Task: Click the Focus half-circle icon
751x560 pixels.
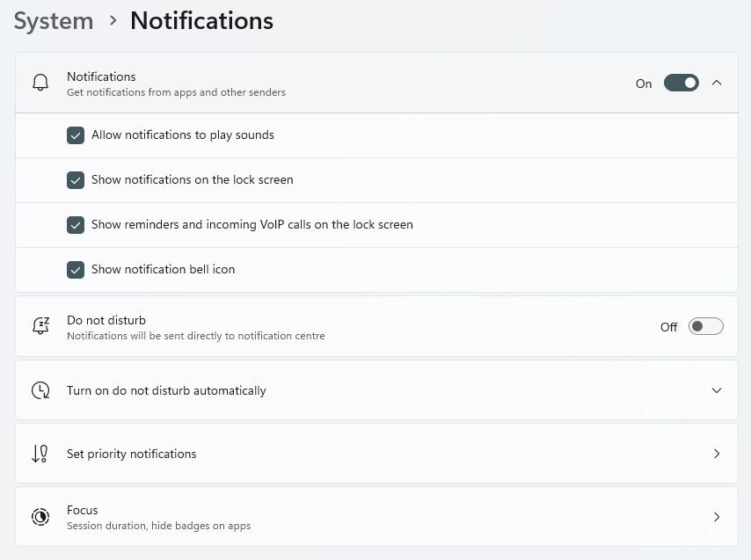Action: tap(40, 516)
